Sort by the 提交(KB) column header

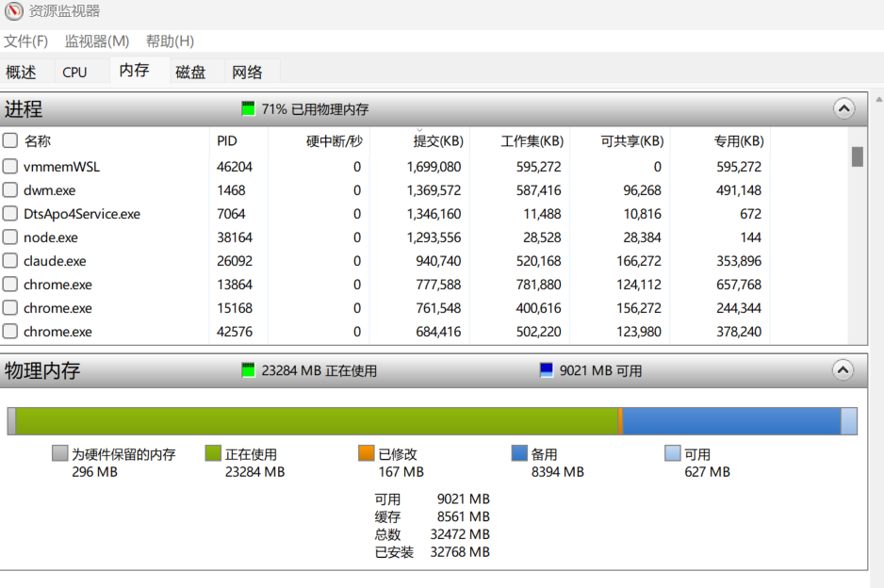(438, 141)
